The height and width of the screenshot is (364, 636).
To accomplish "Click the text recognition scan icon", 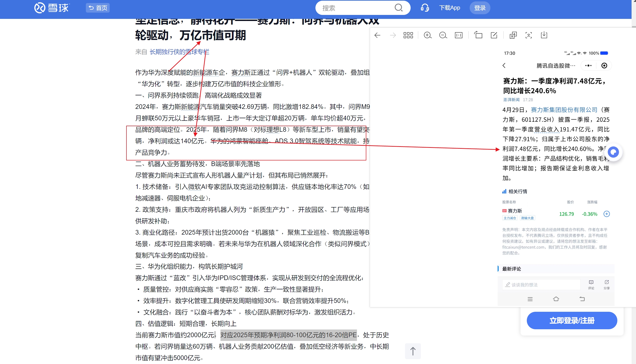I will 529,35.
